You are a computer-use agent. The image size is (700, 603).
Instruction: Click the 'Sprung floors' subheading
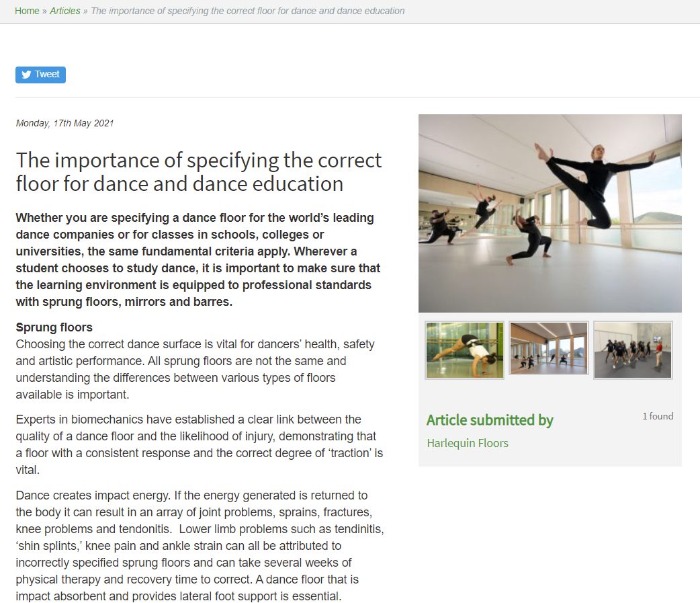(54, 327)
